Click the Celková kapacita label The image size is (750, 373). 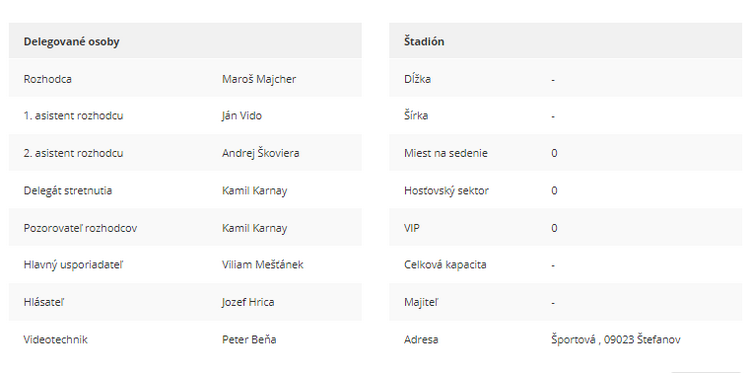click(445, 264)
